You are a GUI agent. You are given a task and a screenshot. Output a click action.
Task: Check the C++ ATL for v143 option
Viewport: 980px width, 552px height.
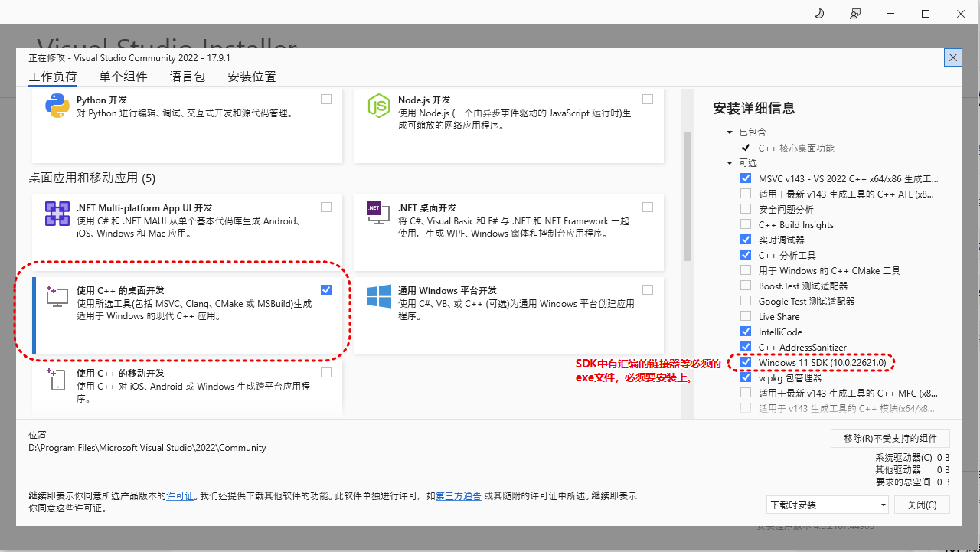(x=746, y=194)
